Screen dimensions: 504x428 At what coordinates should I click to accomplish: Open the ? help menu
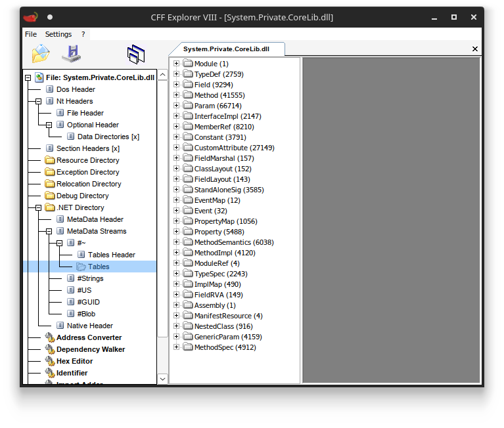coord(83,34)
